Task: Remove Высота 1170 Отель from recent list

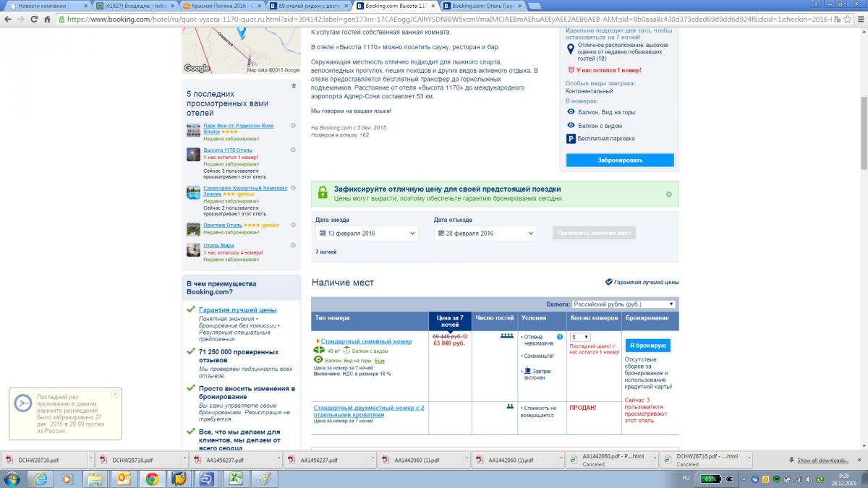Action: tap(293, 150)
